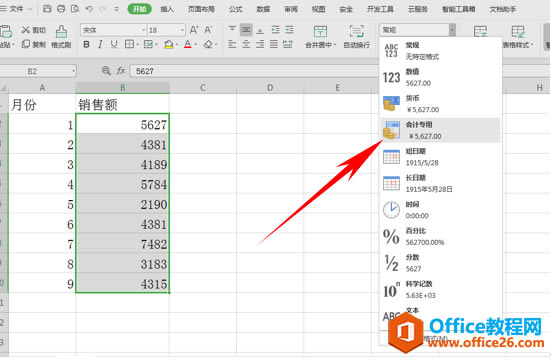Toggle vertical middle alignment

coord(246,30)
